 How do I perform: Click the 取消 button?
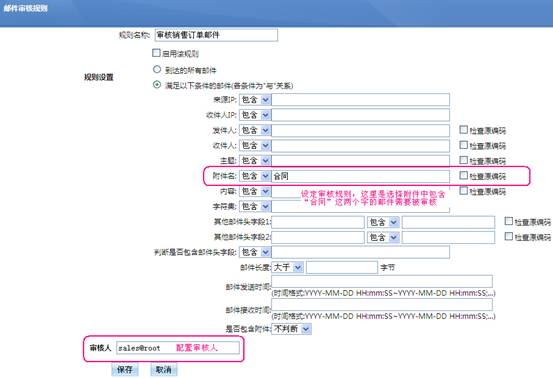(164, 370)
